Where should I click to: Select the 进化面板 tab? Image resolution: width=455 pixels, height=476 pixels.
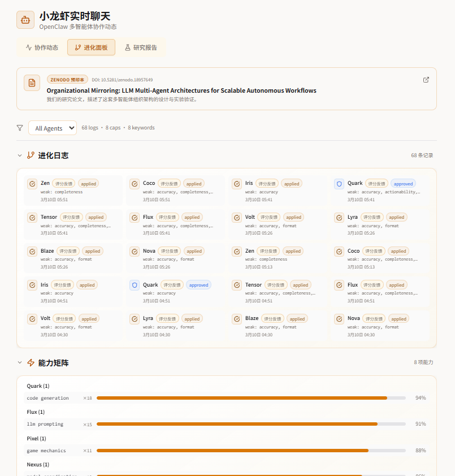coord(92,47)
